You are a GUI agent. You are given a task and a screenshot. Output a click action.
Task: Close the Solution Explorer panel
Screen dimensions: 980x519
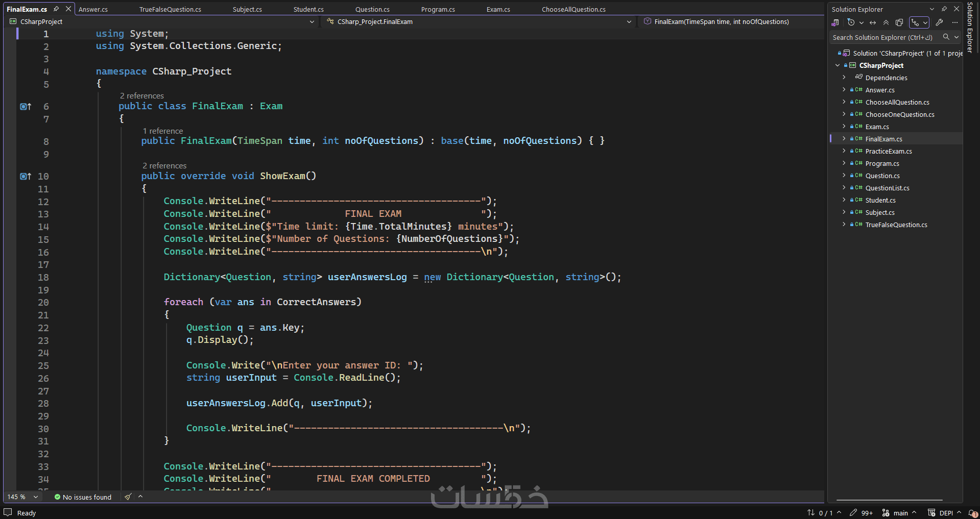(957, 9)
